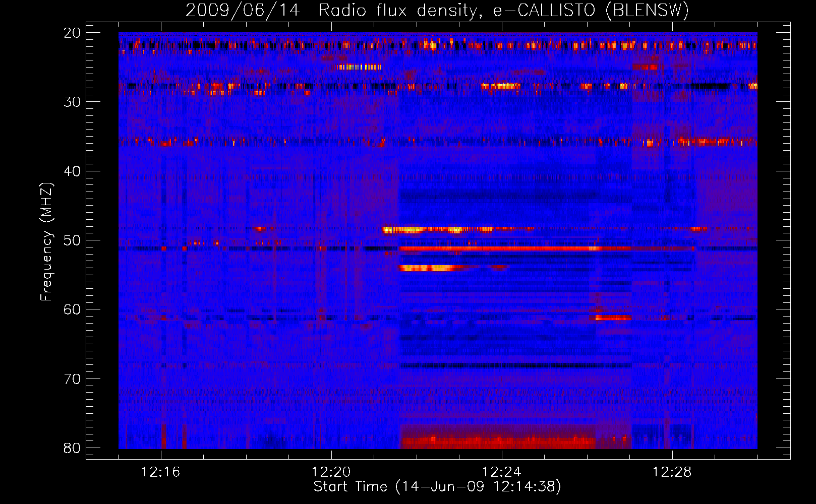Select the 12:28 time tick label
Image resolution: width=816 pixels, height=504 pixels.
point(672,472)
